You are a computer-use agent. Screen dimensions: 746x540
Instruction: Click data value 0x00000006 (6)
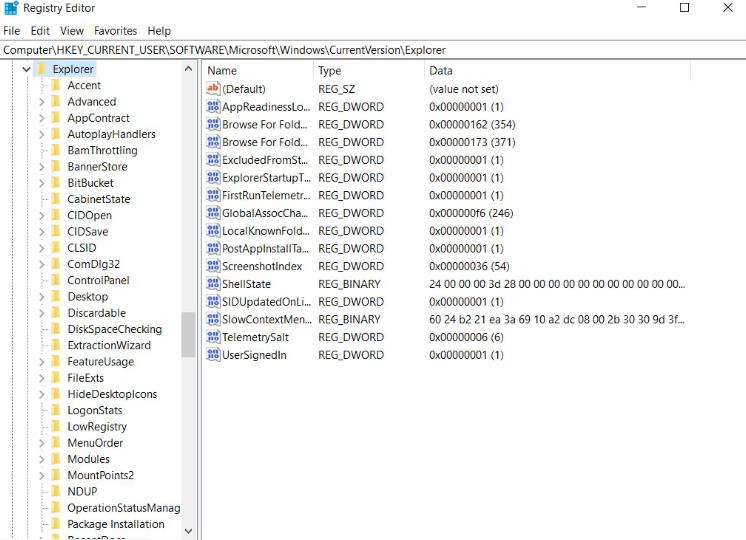(466, 337)
